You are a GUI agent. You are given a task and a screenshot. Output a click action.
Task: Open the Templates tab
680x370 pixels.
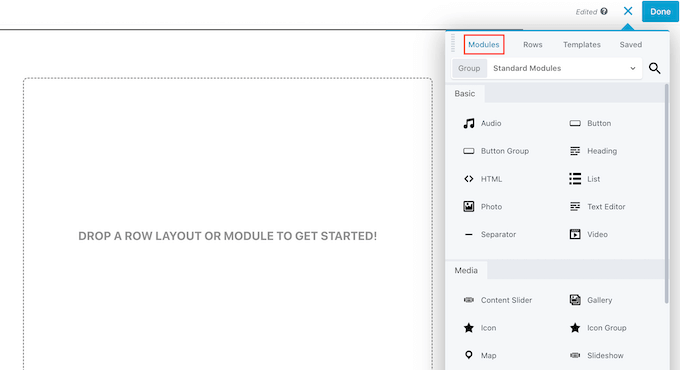(582, 45)
